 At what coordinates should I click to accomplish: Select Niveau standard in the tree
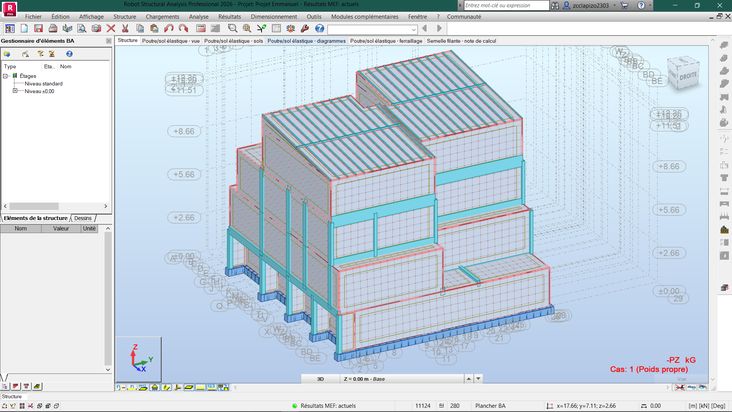coord(42,83)
